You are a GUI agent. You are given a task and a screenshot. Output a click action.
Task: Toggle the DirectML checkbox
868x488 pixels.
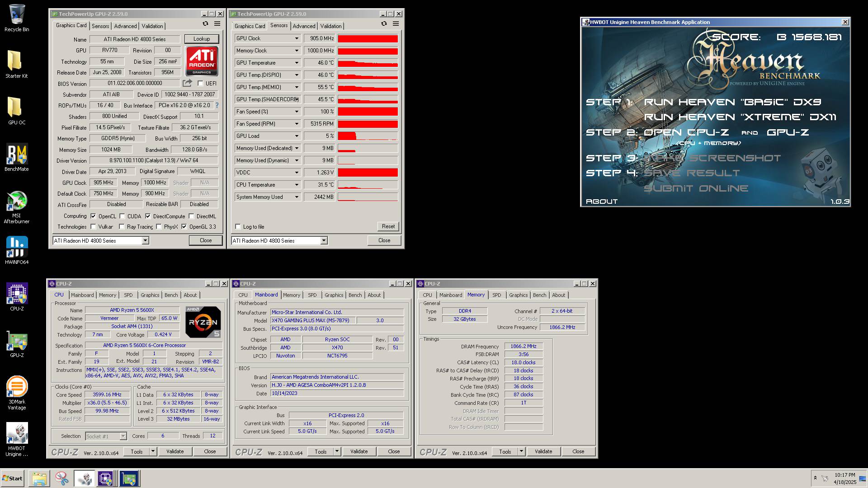(191, 216)
